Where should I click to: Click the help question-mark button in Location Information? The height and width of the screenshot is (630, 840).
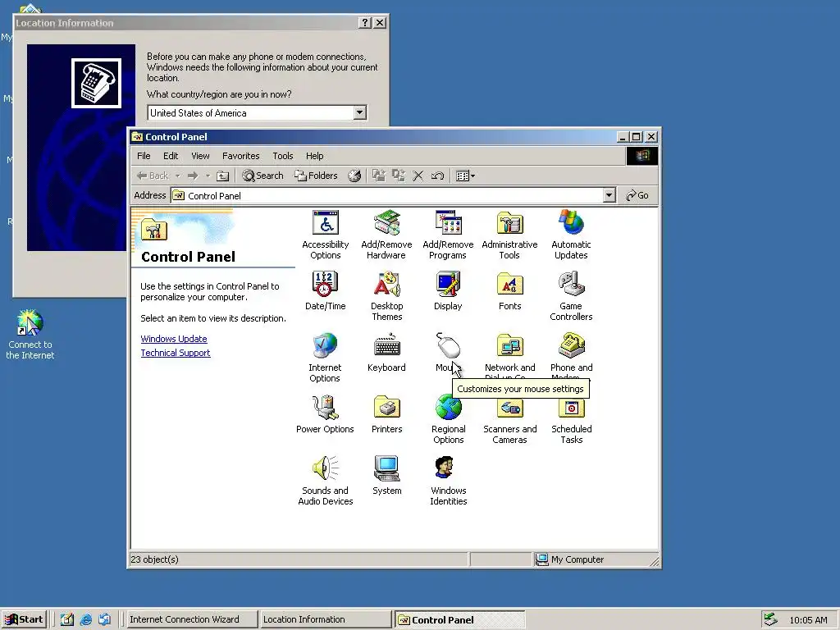coord(365,22)
